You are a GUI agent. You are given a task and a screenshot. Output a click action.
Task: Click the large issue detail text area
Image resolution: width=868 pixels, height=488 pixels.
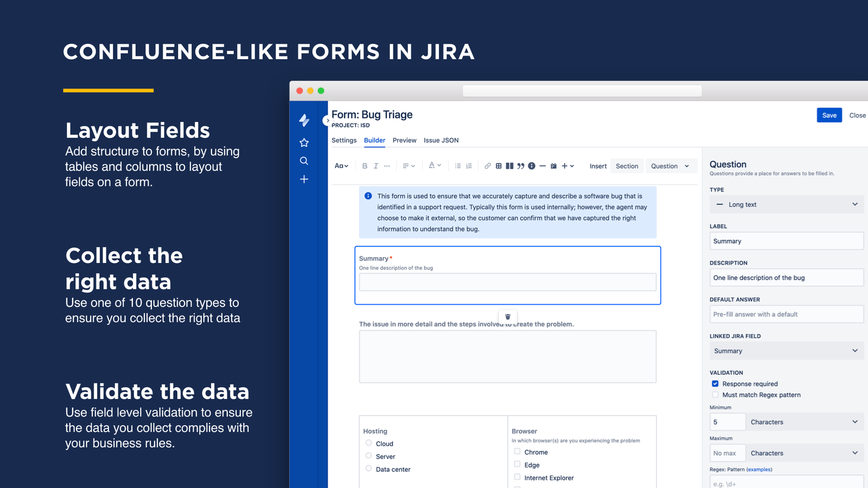click(x=508, y=357)
